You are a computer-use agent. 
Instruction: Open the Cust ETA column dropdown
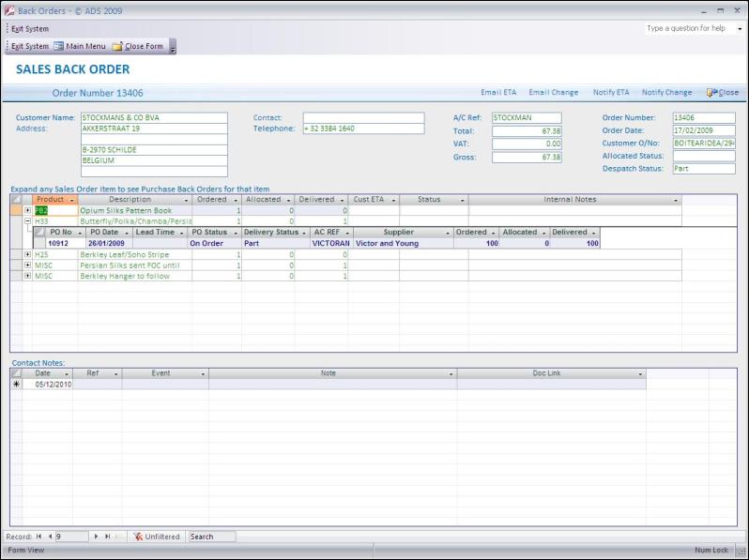[x=393, y=200]
